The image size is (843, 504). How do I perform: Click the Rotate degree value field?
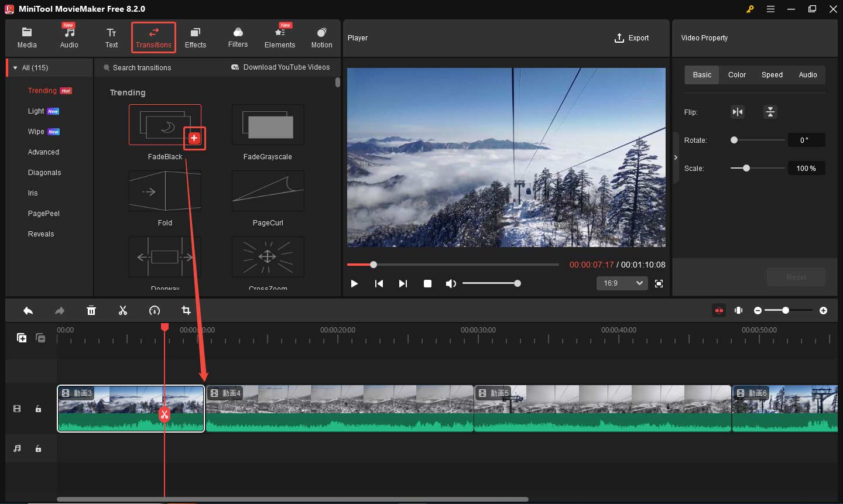click(806, 140)
